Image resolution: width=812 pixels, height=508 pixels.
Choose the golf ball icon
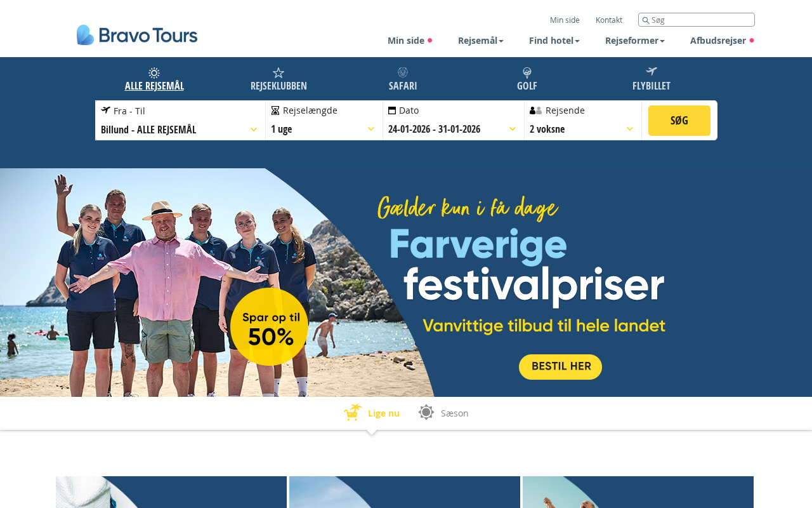527,72
